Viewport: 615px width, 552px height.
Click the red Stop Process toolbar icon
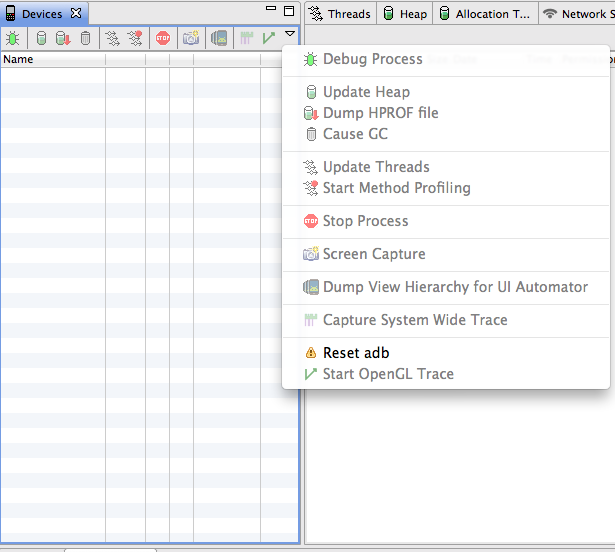tap(163, 38)
